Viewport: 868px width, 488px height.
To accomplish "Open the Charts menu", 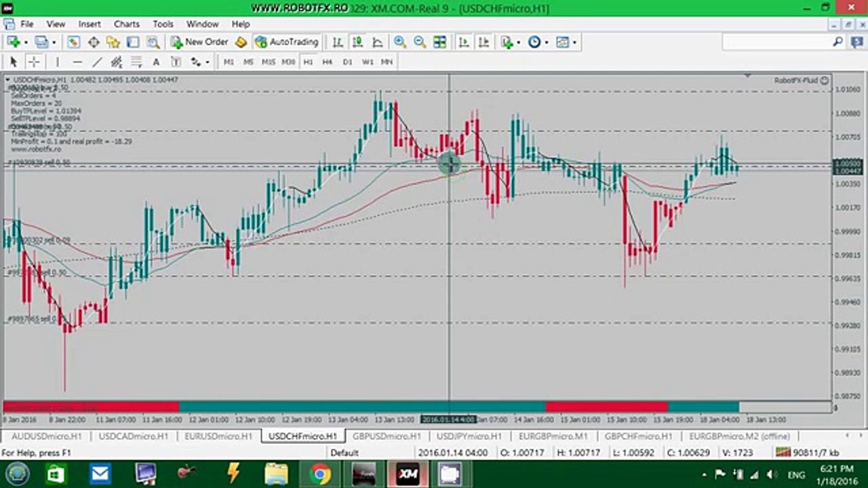I will pos(127,24).
